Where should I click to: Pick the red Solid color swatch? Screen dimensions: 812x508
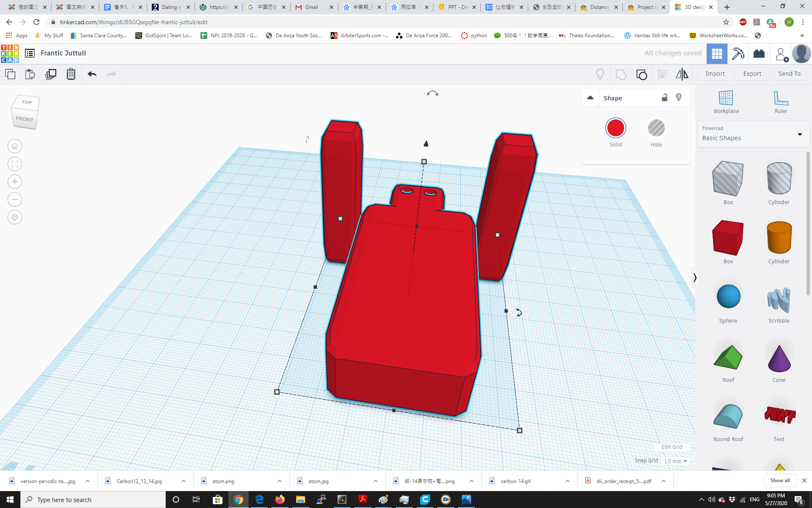pyautogui.click(x=616, y=128)
